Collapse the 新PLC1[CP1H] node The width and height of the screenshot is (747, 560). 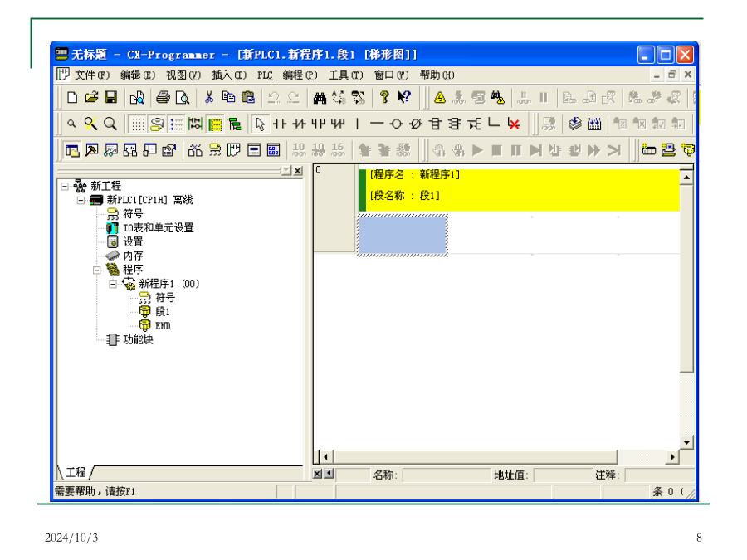pyautogui.click(x=81, y=201)
